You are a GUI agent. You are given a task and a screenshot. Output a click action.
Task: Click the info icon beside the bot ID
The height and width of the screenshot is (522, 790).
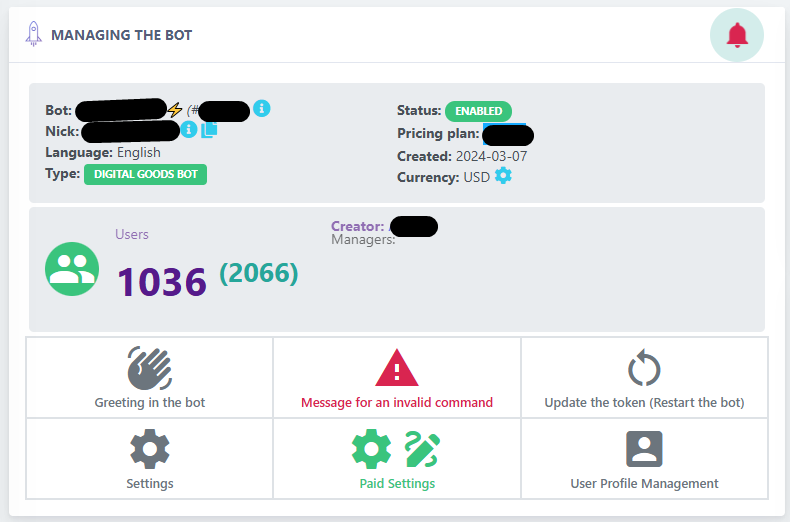point(262,108)
